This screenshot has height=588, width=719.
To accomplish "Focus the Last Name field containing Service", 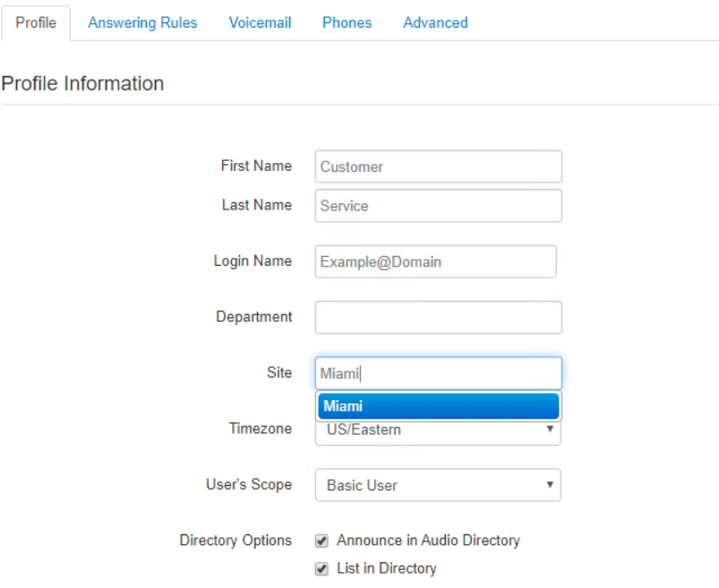I will 439,206.
